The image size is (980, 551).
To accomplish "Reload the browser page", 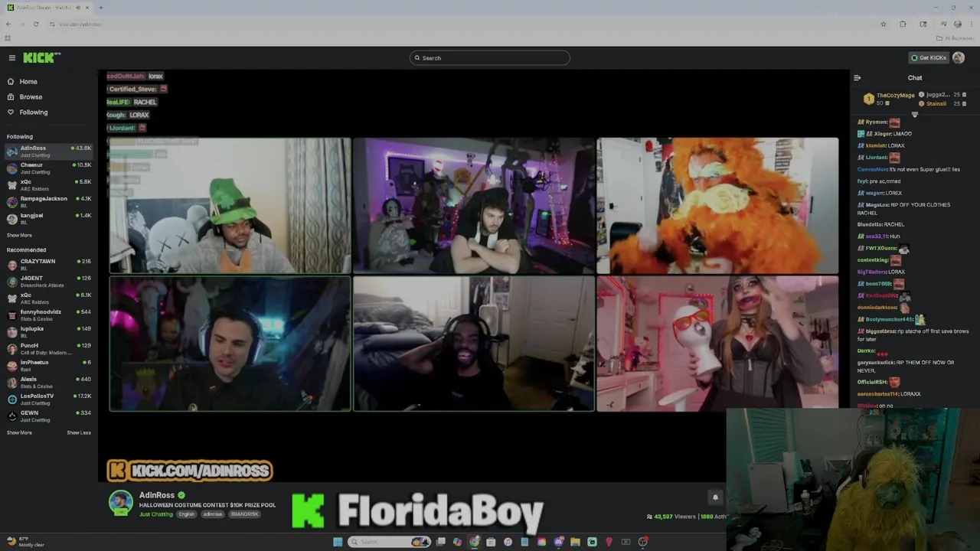I will 36,24.
